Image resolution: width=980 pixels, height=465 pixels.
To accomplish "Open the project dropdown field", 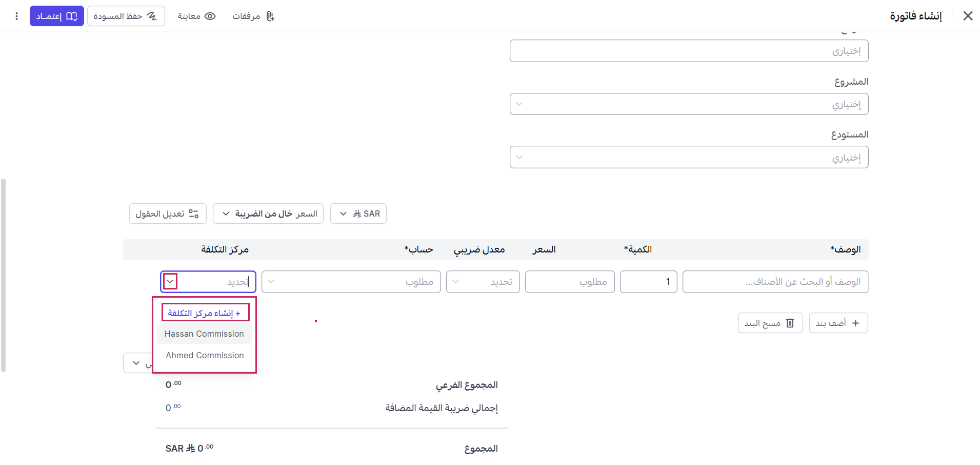I will [x=689, y=104].
